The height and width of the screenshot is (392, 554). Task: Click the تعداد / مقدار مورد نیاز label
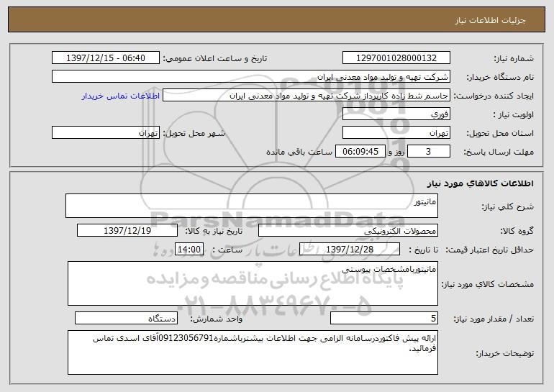[x=494, y=319]
